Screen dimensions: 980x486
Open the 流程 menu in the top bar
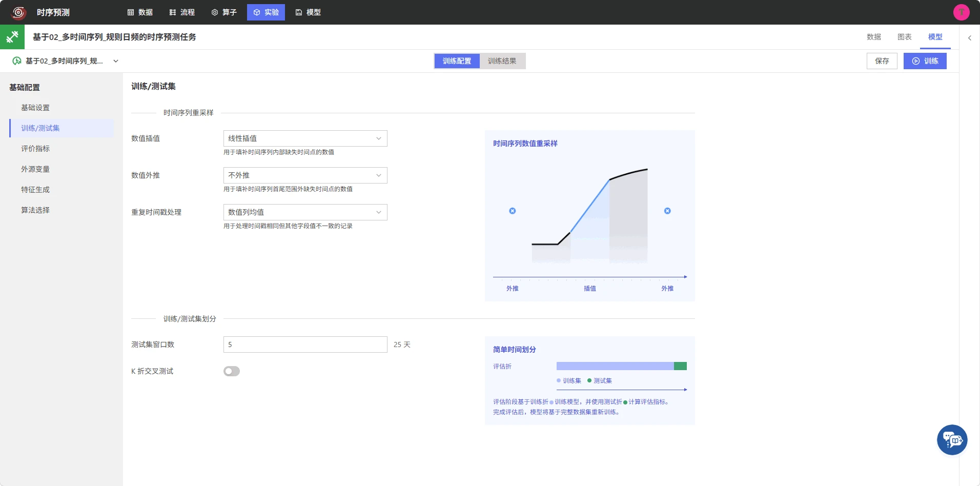click(x=182, y=12)
